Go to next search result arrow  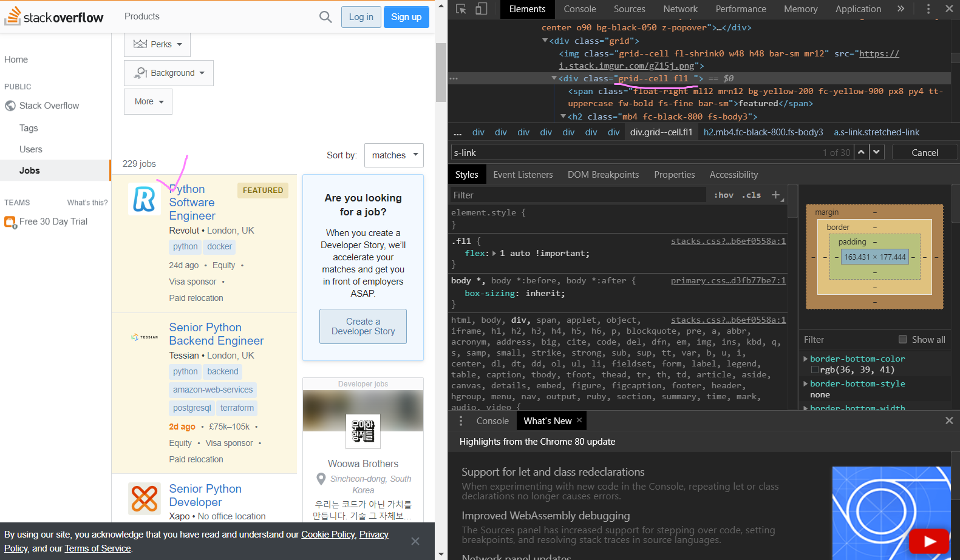pyautogui.click(x=876, y=152)
